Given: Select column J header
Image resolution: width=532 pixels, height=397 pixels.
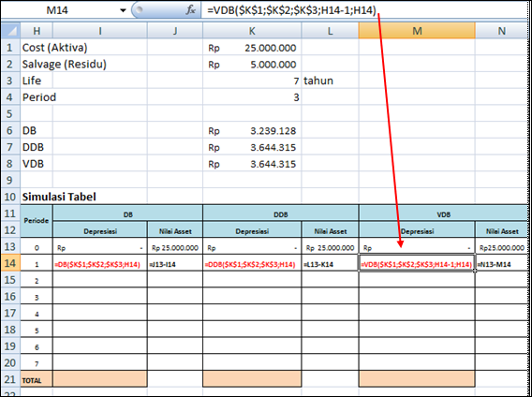Looking at the screenshot, I should (x=175, y=31).
